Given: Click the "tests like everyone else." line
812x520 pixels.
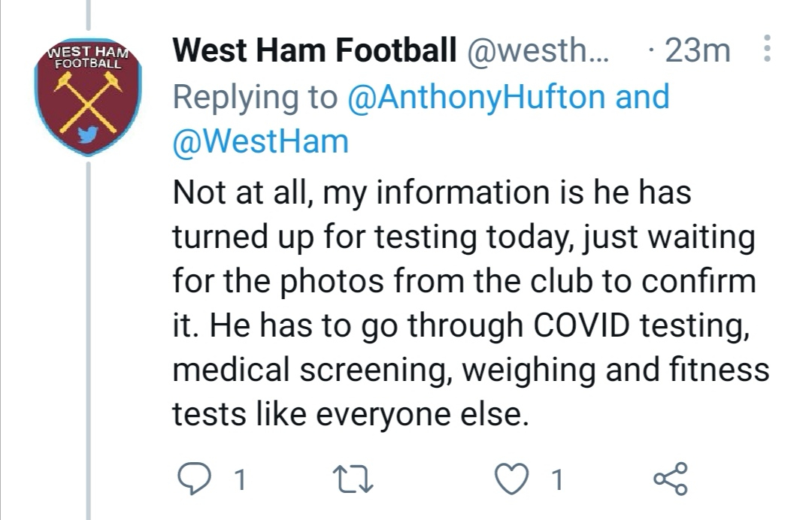Looking at the screenshot, I should pyautogui.click(x=346, y=414).
